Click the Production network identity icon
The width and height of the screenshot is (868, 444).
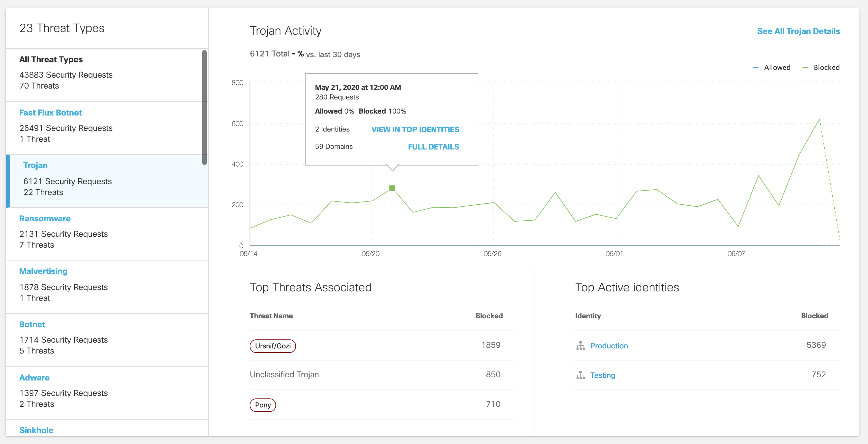[580, 346]
